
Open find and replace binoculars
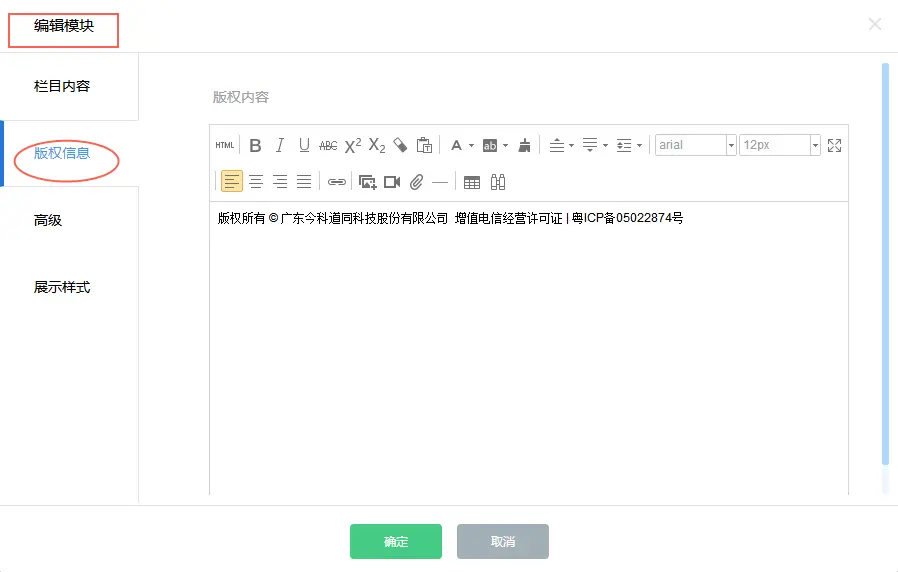[x=497, y=182]
